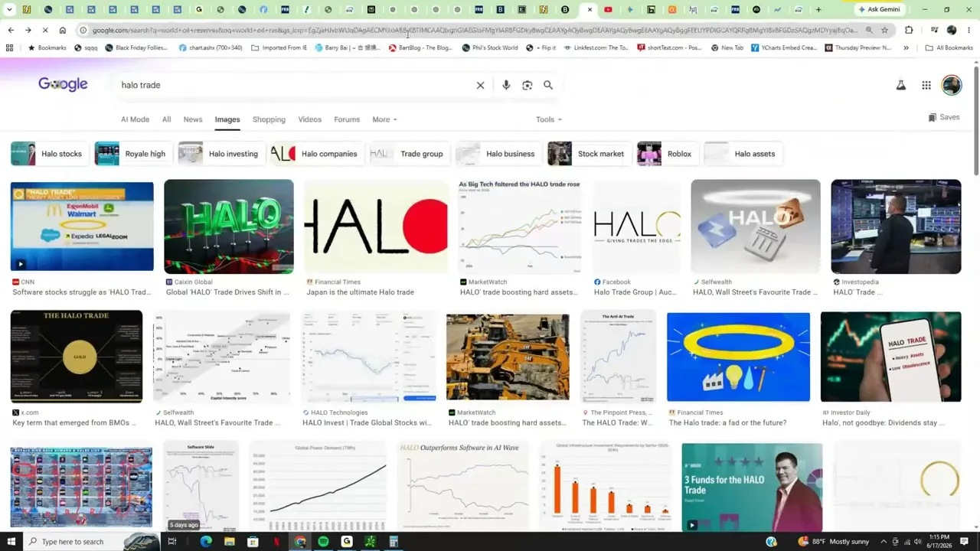The image size is (980, 551).
Task: Launch Microsoft Edge from the taskbar
Action: point(206,542)
